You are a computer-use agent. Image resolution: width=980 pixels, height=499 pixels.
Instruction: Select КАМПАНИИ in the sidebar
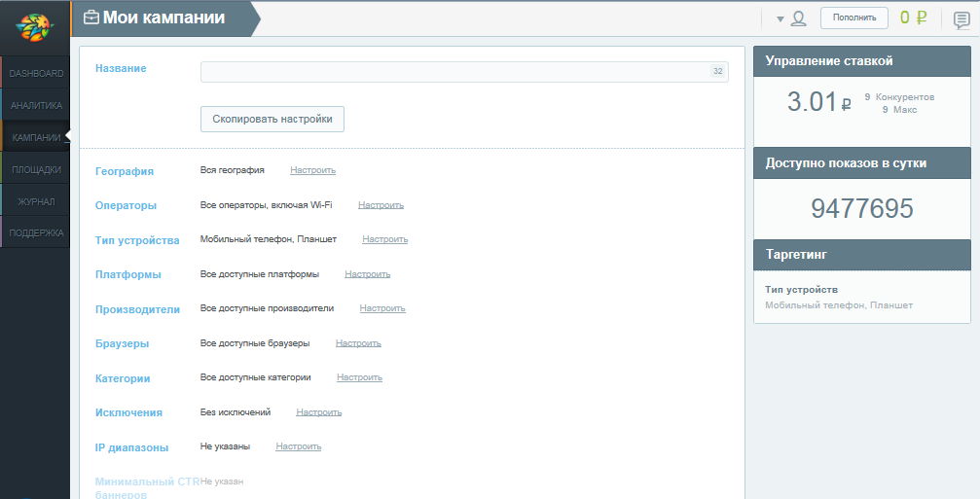[x=36, y=137]
